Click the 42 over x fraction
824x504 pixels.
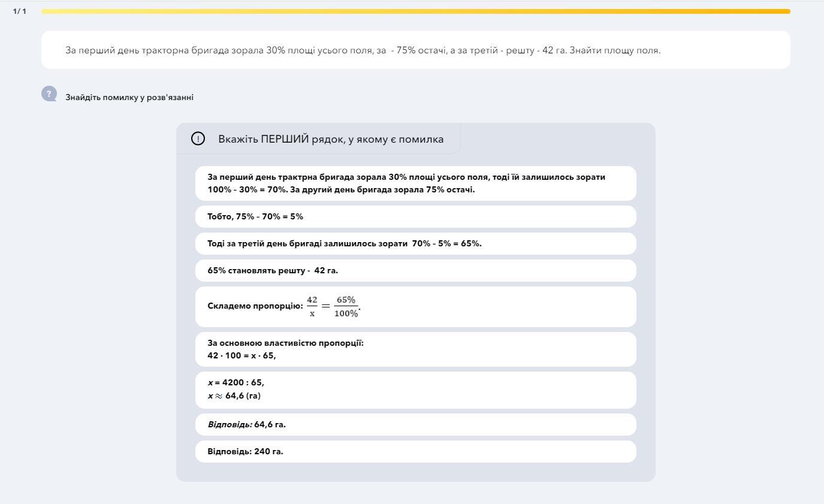coord(312,306)
